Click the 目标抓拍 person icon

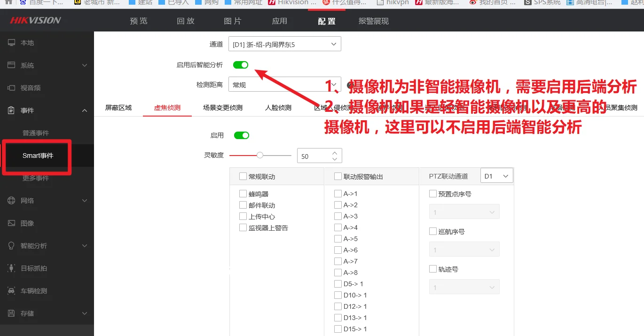tap(12, 268)
